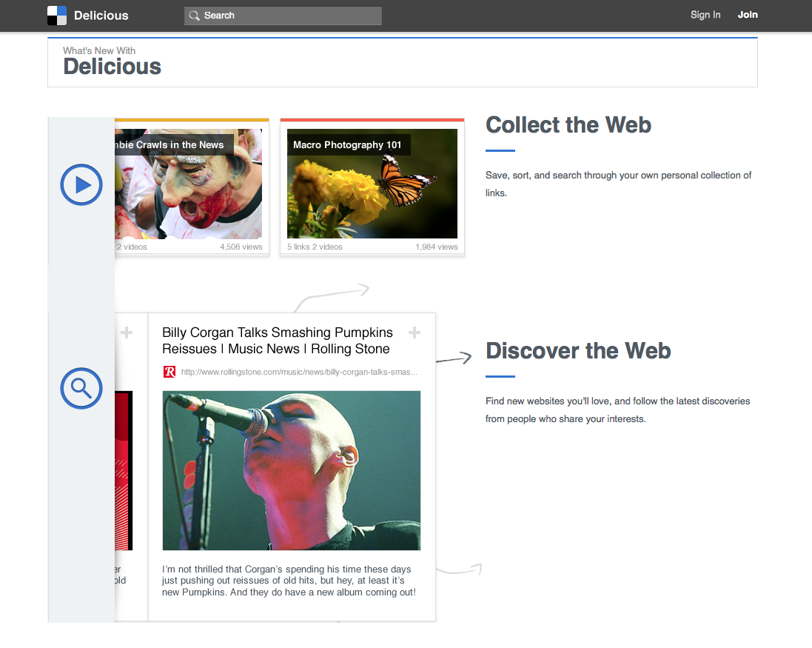Click the magnifier icon in search bar
The height and width of the screenshot is (648, 812).
point(194,16)
